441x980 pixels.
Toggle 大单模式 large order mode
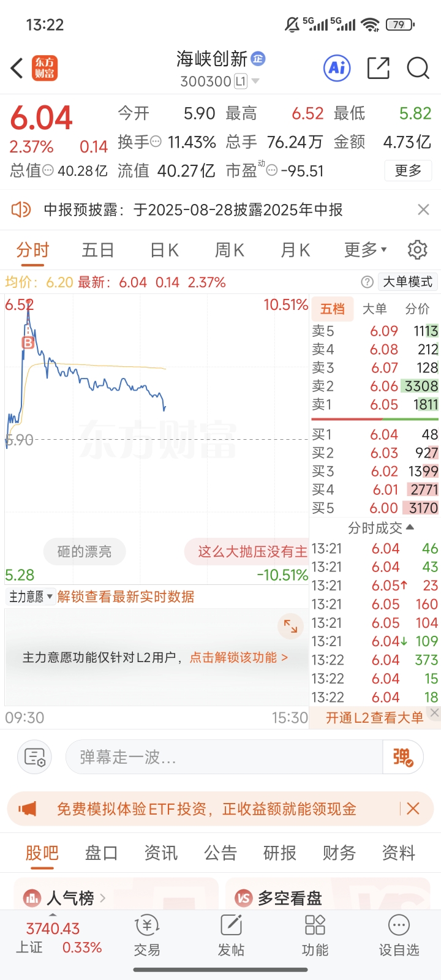407,282
